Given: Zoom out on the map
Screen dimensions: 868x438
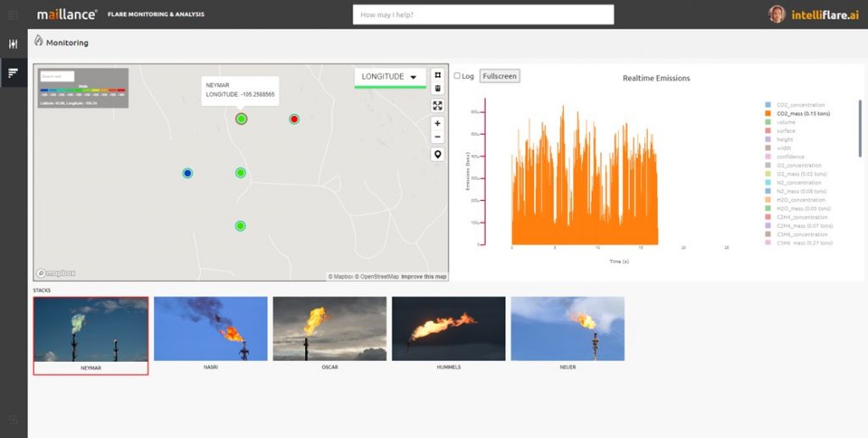Looking at the screenshot, I should pos(437,136).
